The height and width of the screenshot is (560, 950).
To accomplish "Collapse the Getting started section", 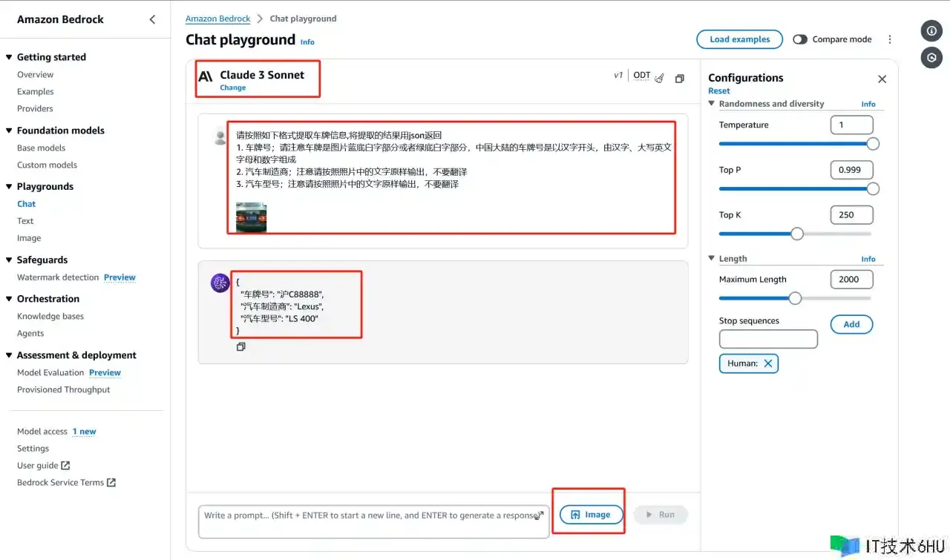I will click(9, 57).
